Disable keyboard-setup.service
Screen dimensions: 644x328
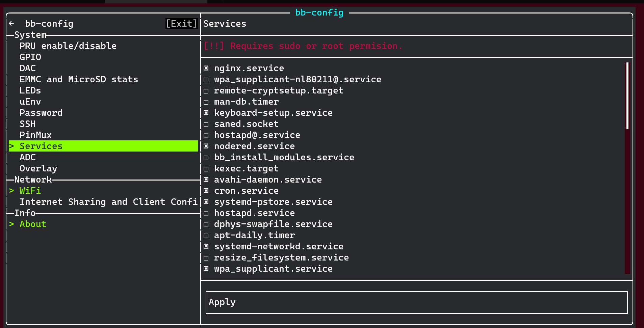[x=206, y=113]
